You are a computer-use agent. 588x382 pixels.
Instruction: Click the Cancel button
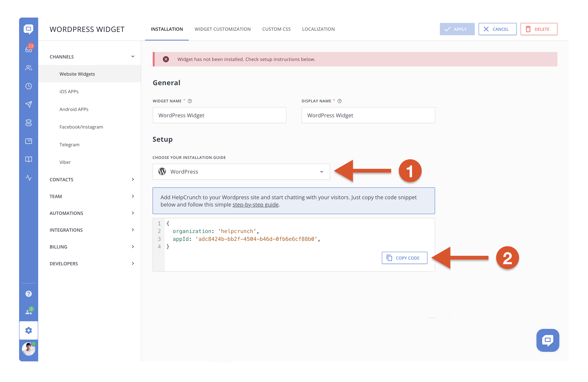[497, 29]
